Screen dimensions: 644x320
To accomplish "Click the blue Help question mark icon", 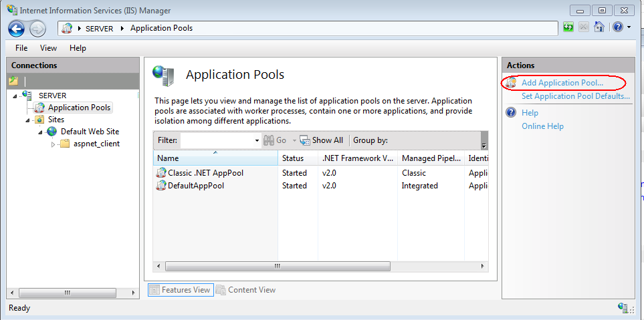I will [617, 27].
